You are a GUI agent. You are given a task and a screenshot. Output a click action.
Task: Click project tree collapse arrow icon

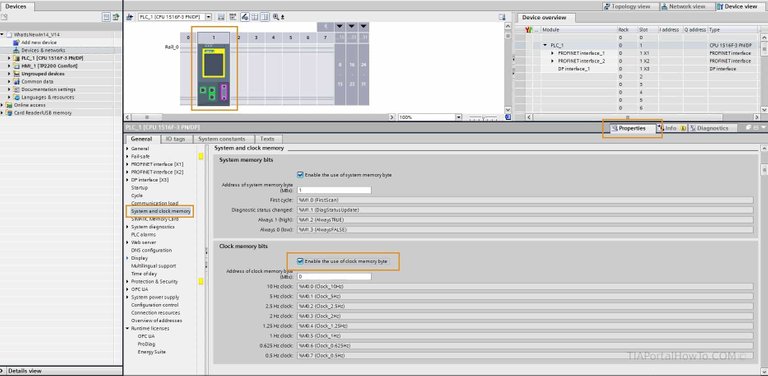[116, 17]
